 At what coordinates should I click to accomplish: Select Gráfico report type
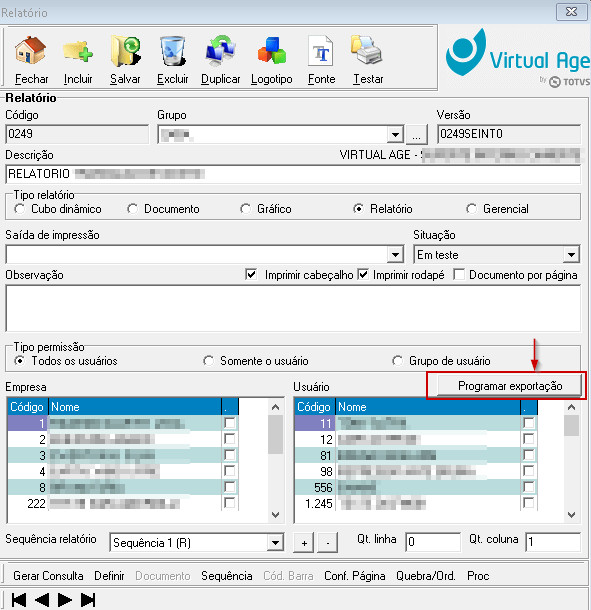[x=245, y=209]
